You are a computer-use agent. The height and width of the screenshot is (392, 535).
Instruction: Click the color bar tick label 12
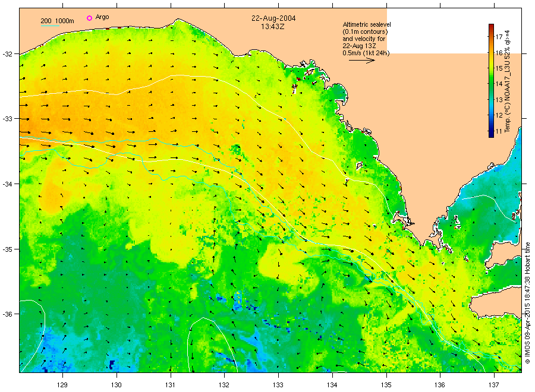pyautogui.click(x=499, y=116)
